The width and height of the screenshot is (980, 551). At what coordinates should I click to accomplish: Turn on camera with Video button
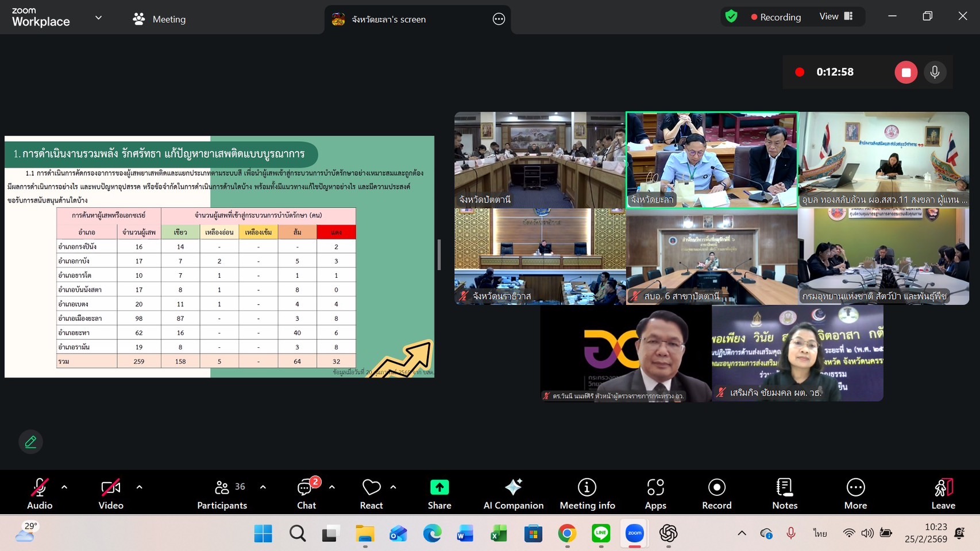[110, 494]
